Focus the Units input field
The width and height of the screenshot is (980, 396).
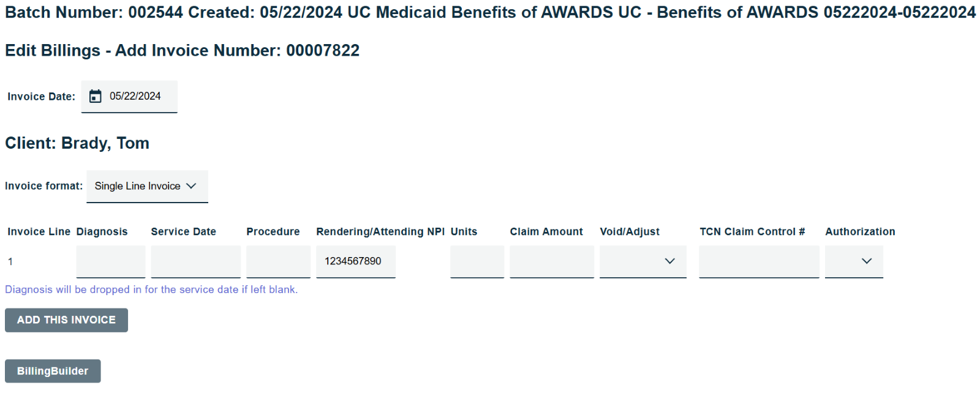click(x=477, y=261)
